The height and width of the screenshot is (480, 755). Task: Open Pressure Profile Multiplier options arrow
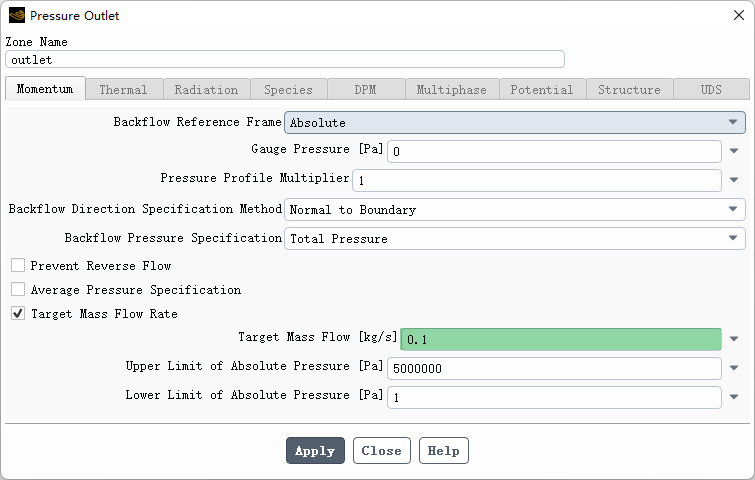coord(734,181)
